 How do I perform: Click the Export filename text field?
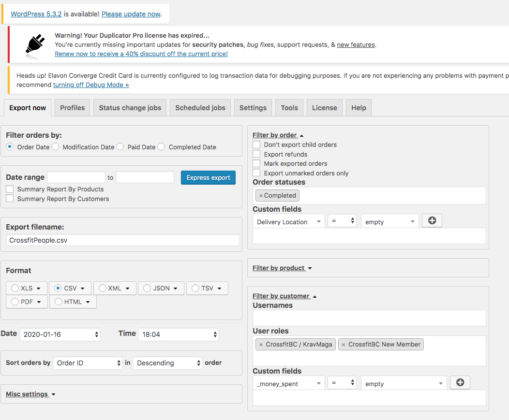[123, 240]
